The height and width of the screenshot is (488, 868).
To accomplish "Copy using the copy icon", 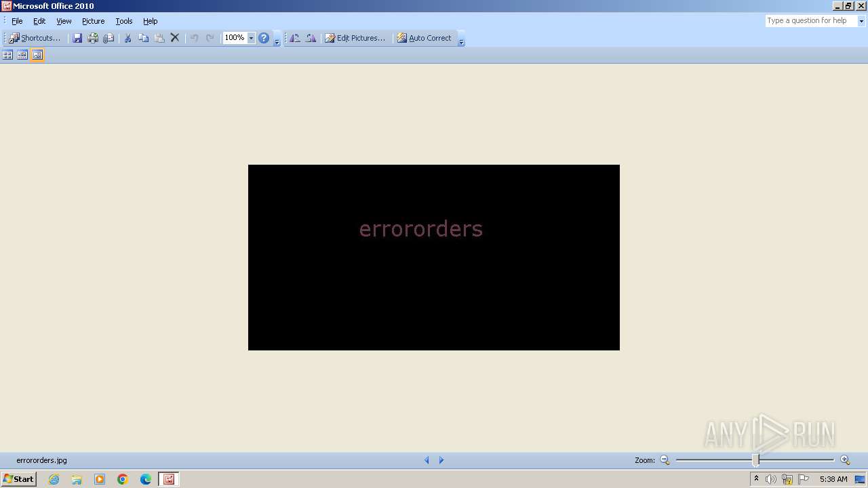I will tap(143, 38).
